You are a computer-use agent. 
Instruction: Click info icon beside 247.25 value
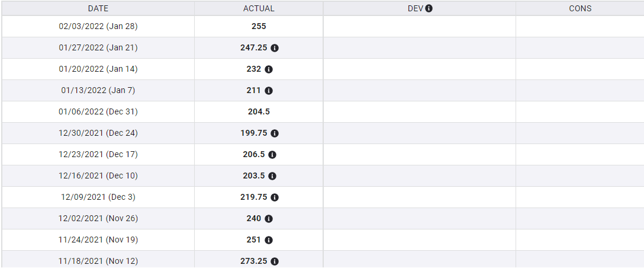275,48
